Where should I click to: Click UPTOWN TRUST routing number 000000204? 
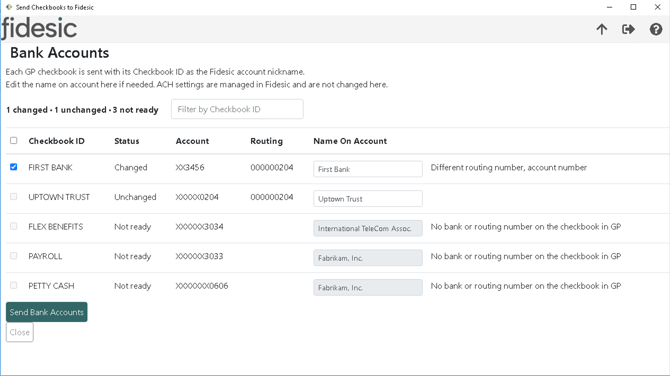272,197
